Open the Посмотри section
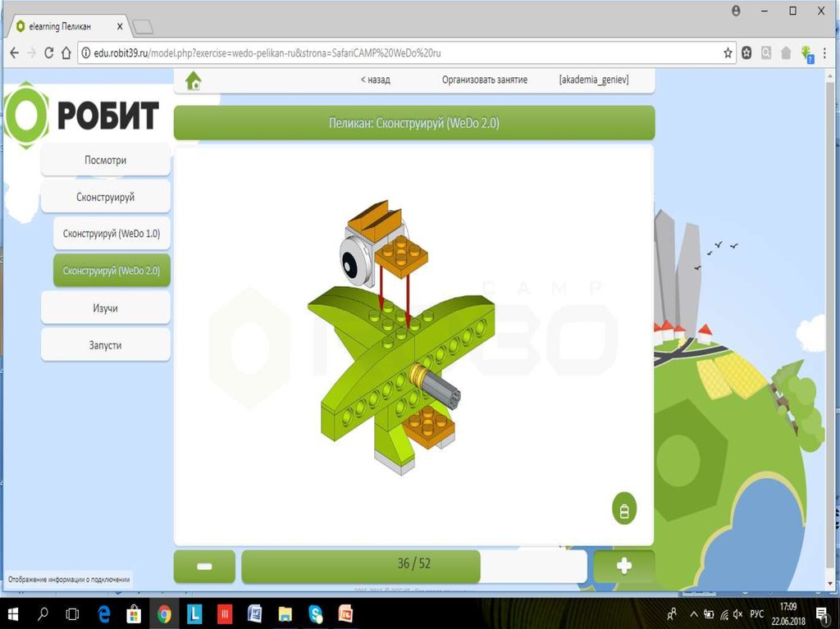 click(106, 160)
